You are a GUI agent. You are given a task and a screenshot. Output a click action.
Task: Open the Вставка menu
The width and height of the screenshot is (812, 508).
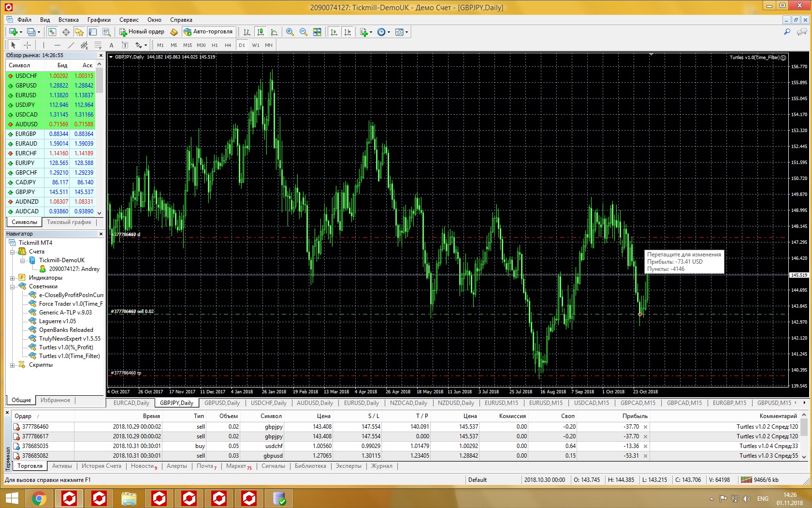(69, 20)
